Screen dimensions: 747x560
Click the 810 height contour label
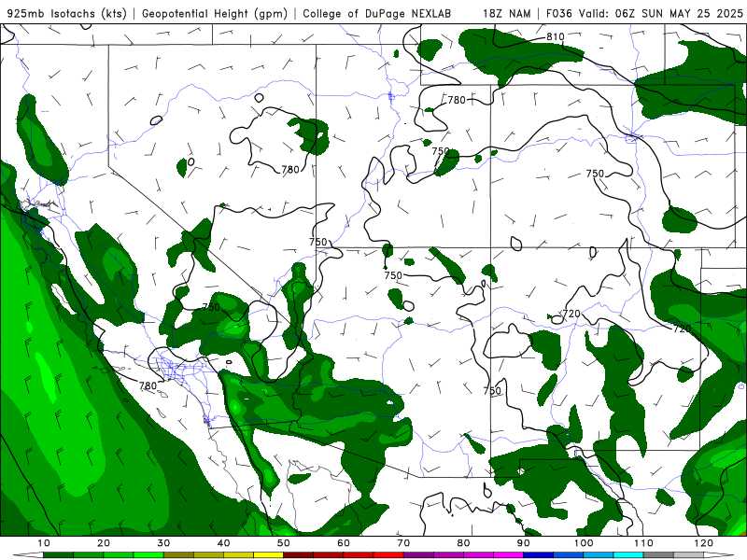tap(555, 36)
